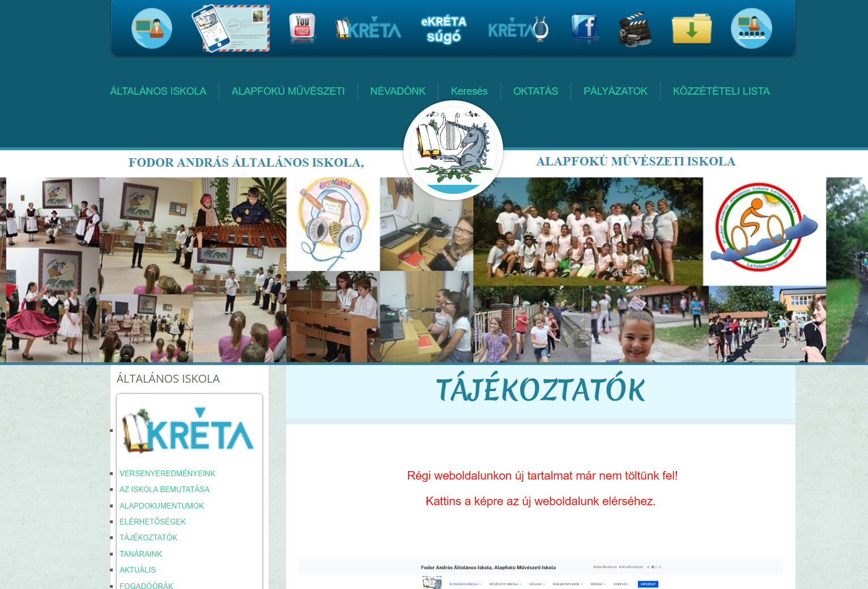Open ÁLTALÁNOS ISKOLA menu
Viewport: 868px width, 589px height.
[x=158, y=91]
